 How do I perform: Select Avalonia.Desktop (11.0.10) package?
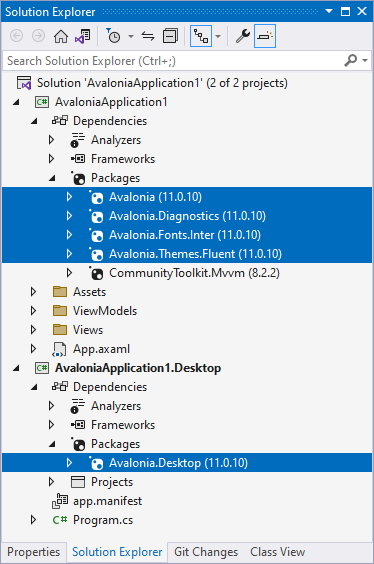coord(178,463)
